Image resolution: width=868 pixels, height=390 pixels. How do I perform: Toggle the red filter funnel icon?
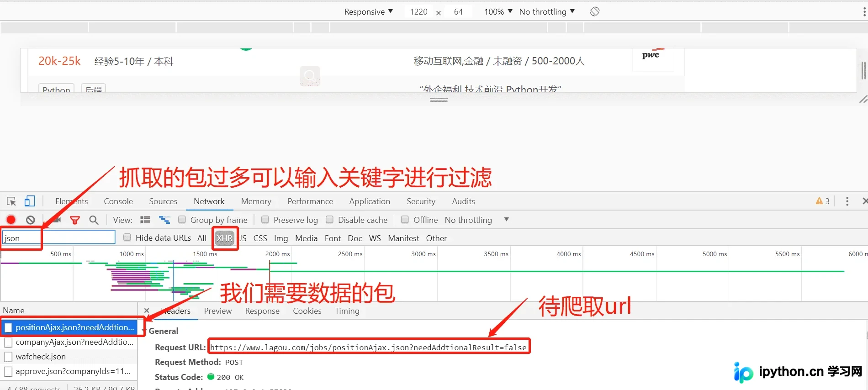tap(75, 220)
